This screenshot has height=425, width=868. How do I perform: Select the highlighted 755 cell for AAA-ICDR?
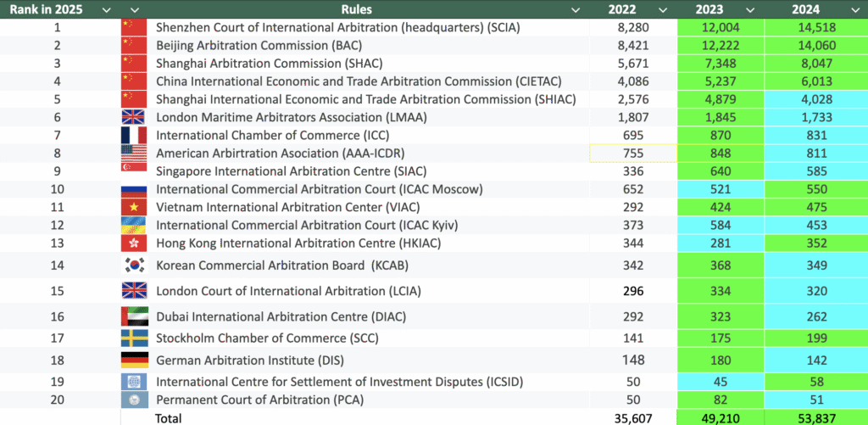point(632,154)
